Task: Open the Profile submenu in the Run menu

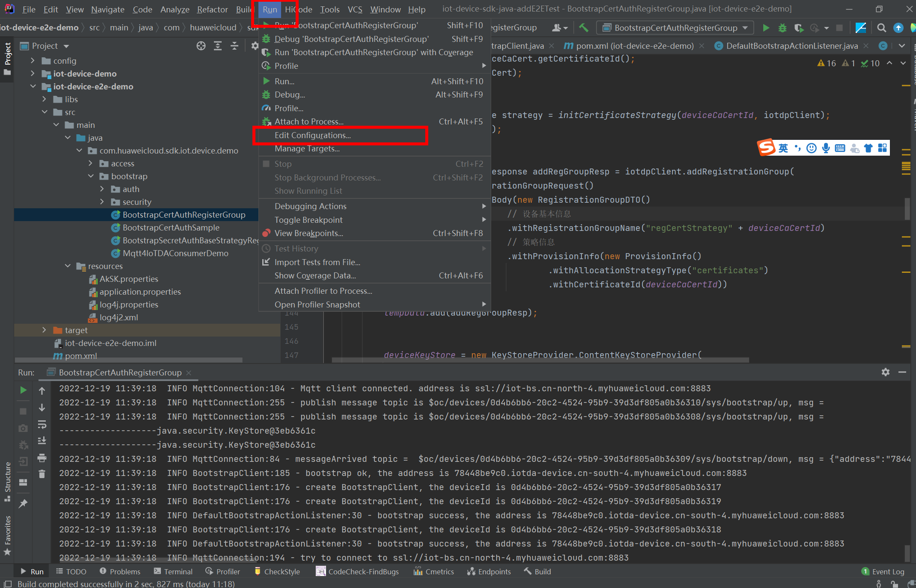Action: pyautogui.click(x=374, y=66)
